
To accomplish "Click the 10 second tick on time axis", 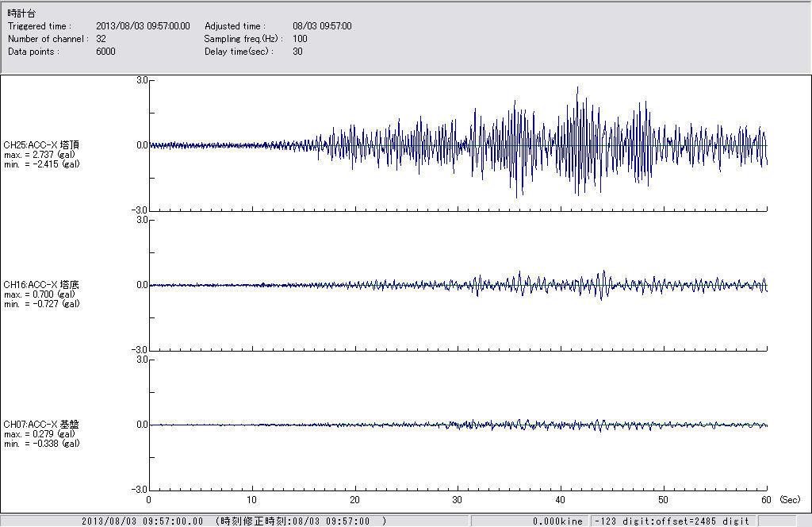I will (x=252, y=500).
